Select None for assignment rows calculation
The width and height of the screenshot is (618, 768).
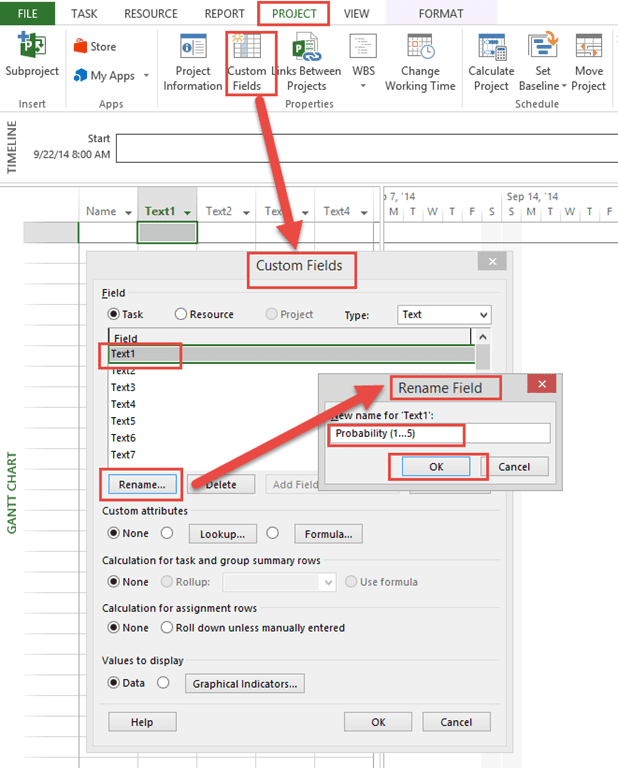[114, 627]
